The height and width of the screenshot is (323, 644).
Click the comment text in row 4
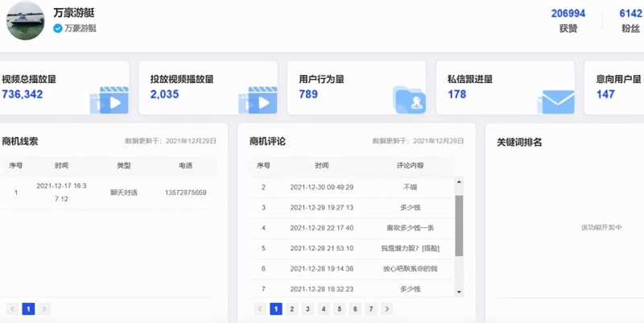410,228
